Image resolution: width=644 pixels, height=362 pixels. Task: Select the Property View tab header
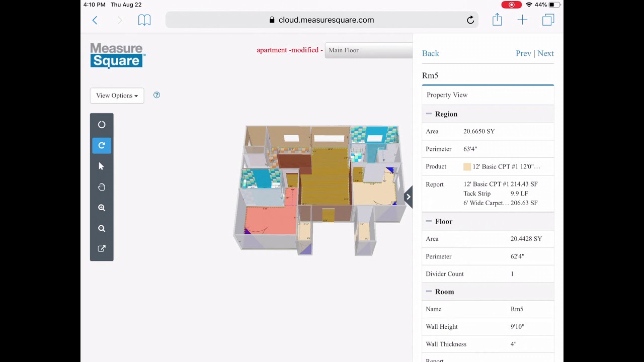(488, 95)
